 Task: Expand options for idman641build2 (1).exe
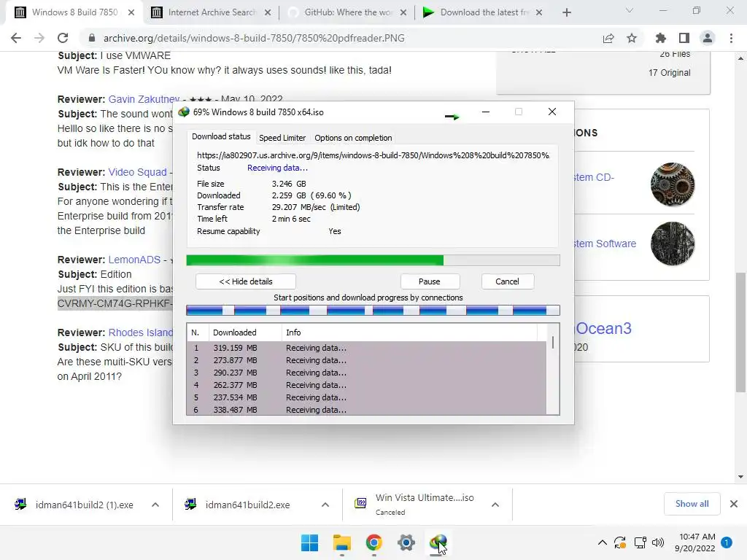(x=155, y=505)
